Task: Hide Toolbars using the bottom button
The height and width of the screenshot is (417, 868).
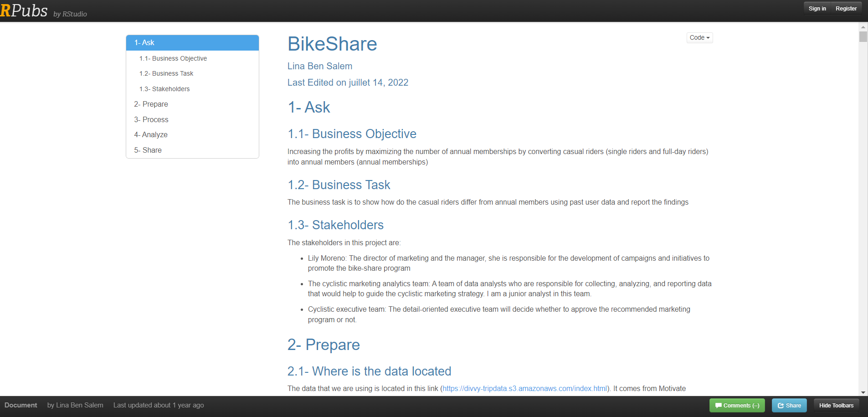Action: (836, 405)
